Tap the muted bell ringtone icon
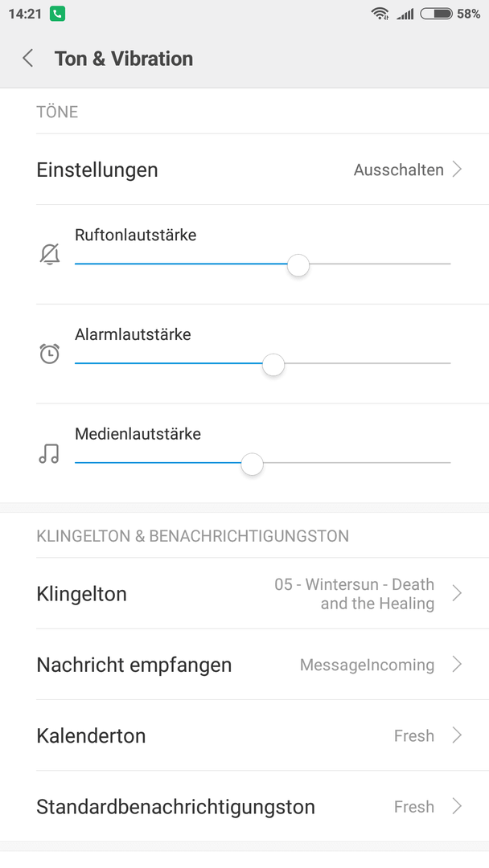The height and width of the screenshot is (868, 489). tap(49, 254)
